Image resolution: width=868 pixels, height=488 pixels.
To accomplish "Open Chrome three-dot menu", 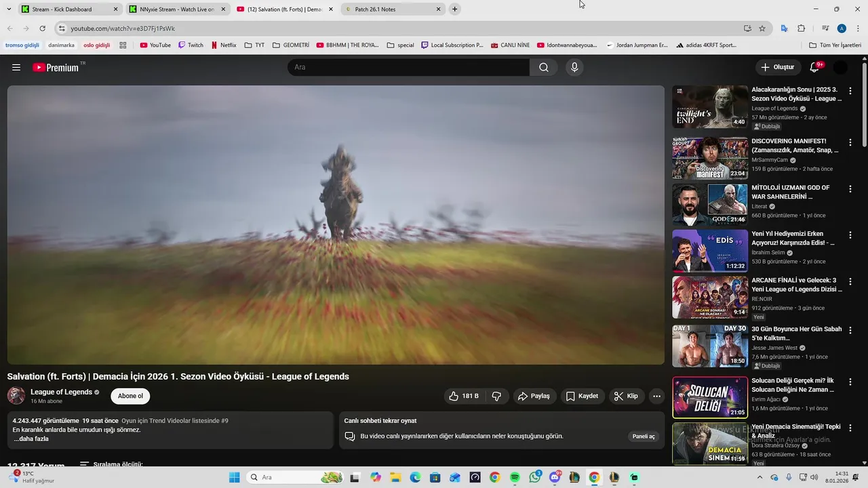I will point(856,28).
